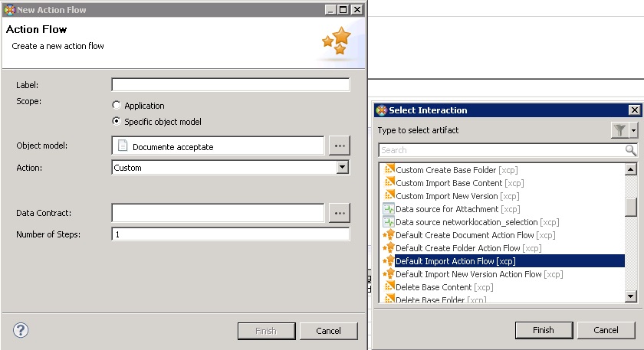Click the artifact list scrollbar thumb

630,207
